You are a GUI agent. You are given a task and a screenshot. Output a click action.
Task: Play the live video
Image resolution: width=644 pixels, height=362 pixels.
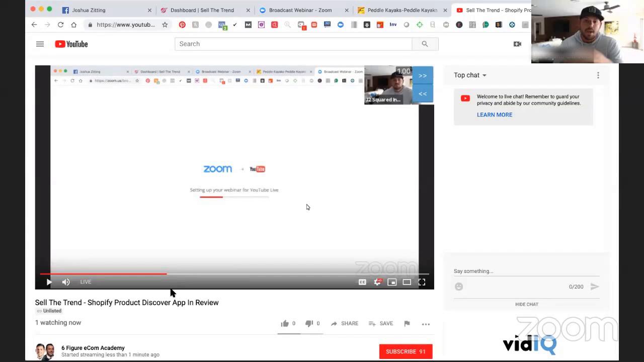[x=49, y=282]
